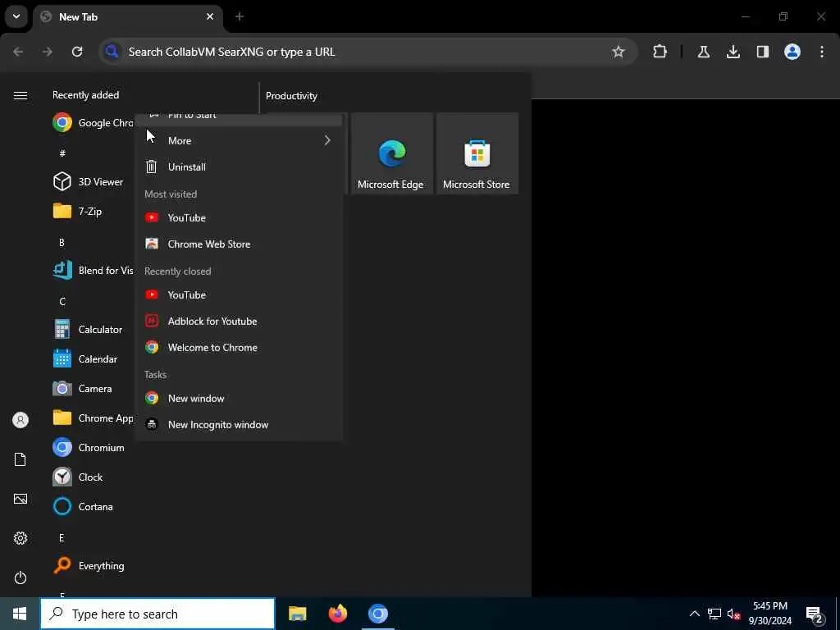This screenshot has width=840, height=630.
Task: Reopen Adblock for Youtube page
Action: coord(239,321)
